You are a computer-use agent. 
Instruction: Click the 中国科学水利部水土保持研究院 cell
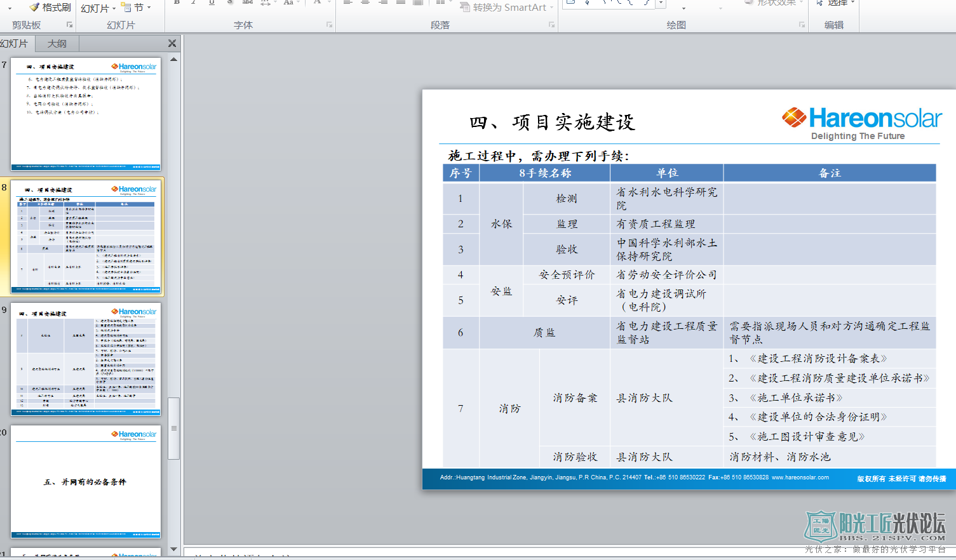tap(666, 250)
